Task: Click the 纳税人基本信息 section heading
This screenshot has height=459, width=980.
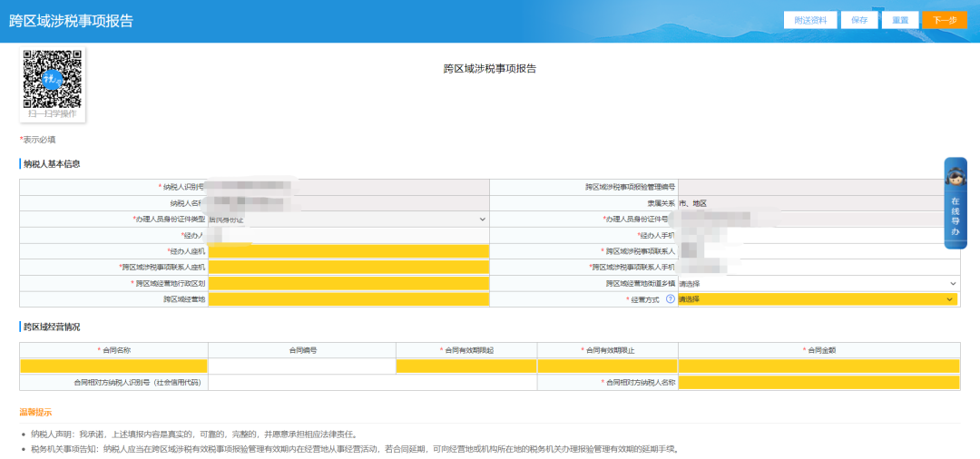Action: pyautogui.click(x=51, y=164)
